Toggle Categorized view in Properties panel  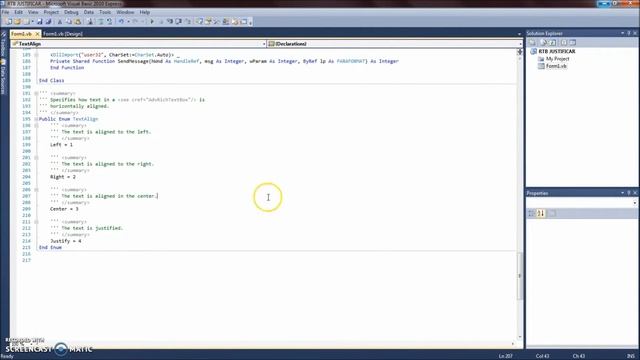tap(531, 213)
